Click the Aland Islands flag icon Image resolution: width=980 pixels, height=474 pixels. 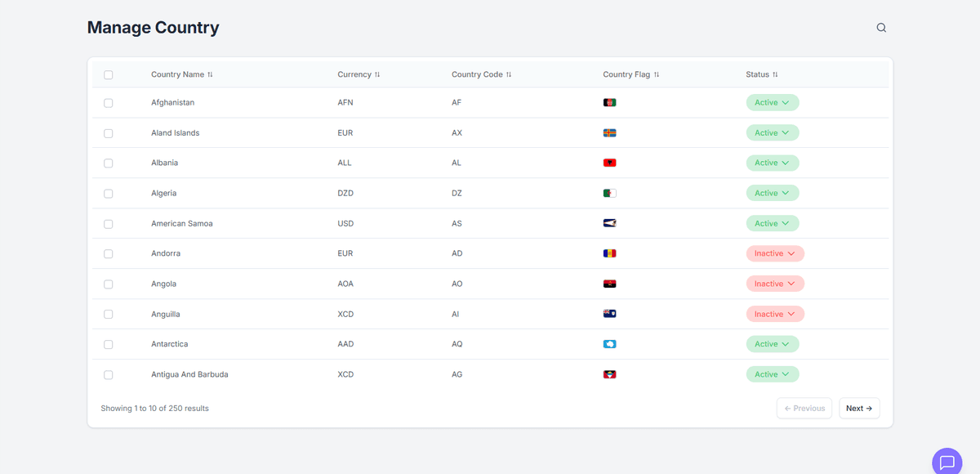coord(609,132)
